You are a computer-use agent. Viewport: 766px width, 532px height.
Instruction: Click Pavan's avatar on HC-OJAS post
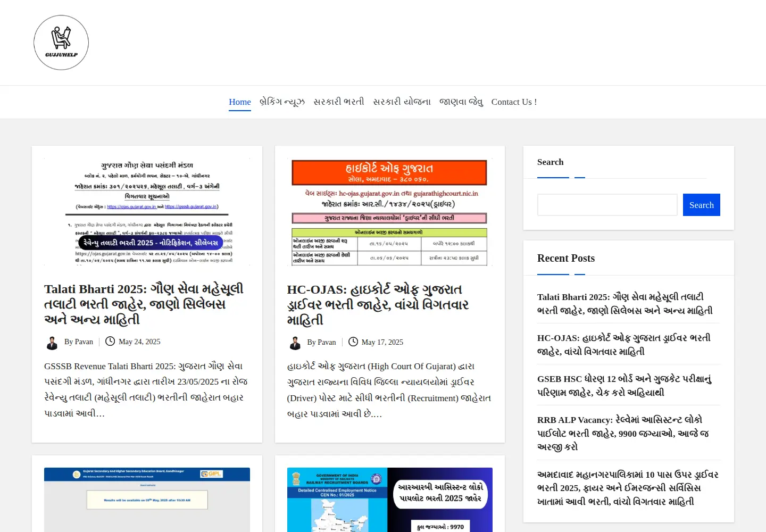(x=295, y=343)
